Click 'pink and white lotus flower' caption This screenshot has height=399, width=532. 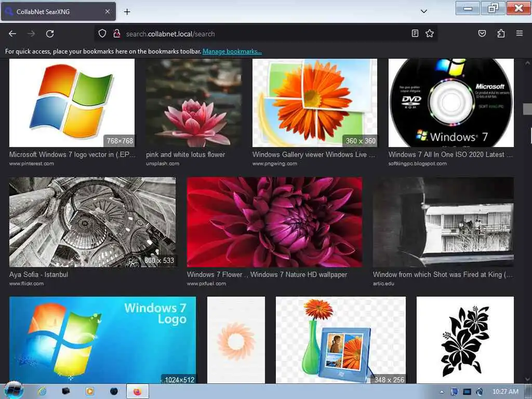(185, 154)
